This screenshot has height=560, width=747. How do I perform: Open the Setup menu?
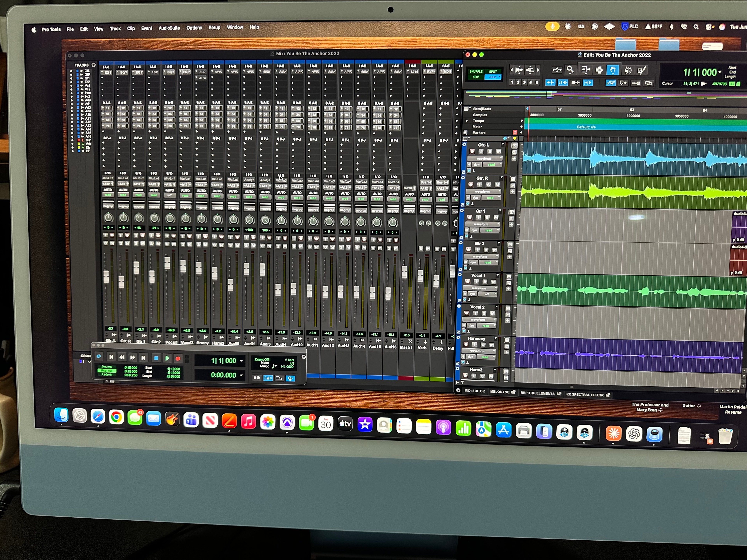[214, 28]
